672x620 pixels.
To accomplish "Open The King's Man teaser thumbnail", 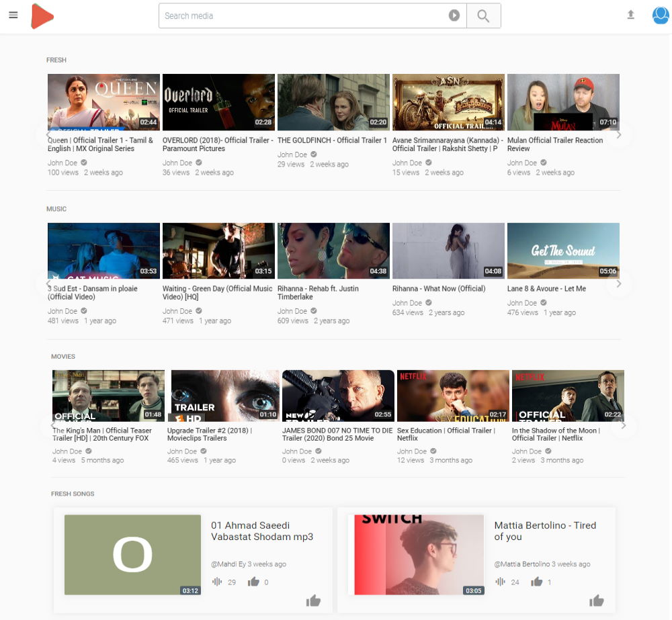I will pos(108,396).
